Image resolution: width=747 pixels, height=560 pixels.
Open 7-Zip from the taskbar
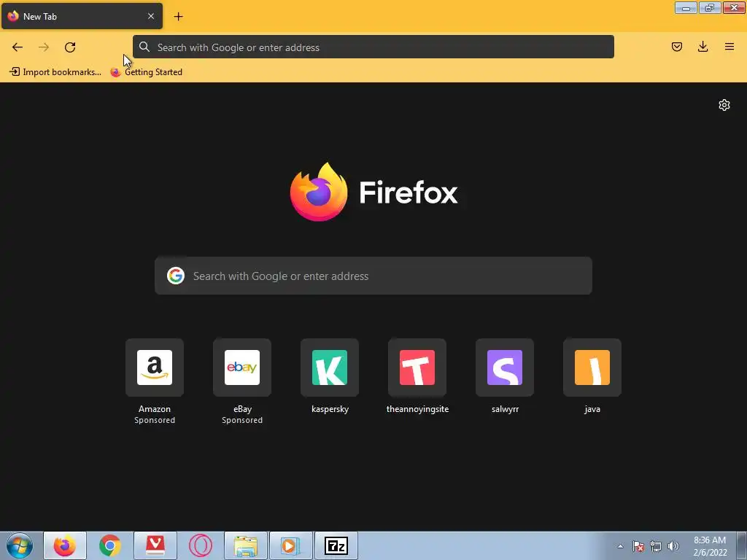click(336, 545)
